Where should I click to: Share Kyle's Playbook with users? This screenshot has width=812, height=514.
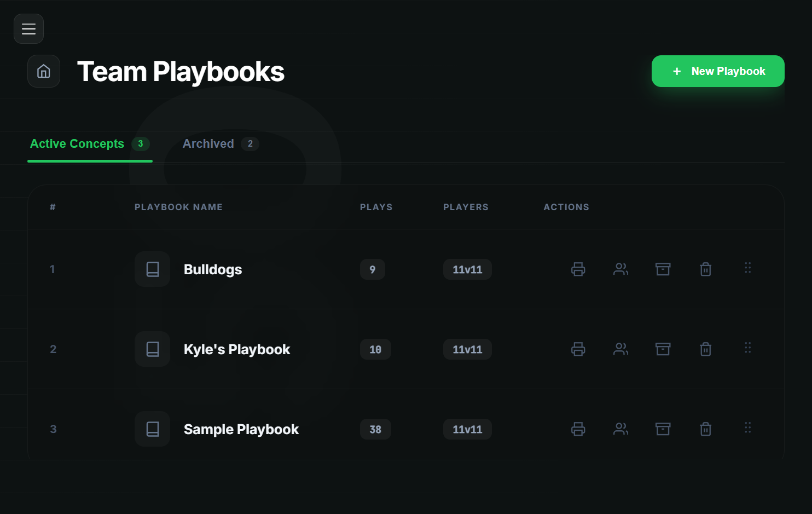(621, 349)
